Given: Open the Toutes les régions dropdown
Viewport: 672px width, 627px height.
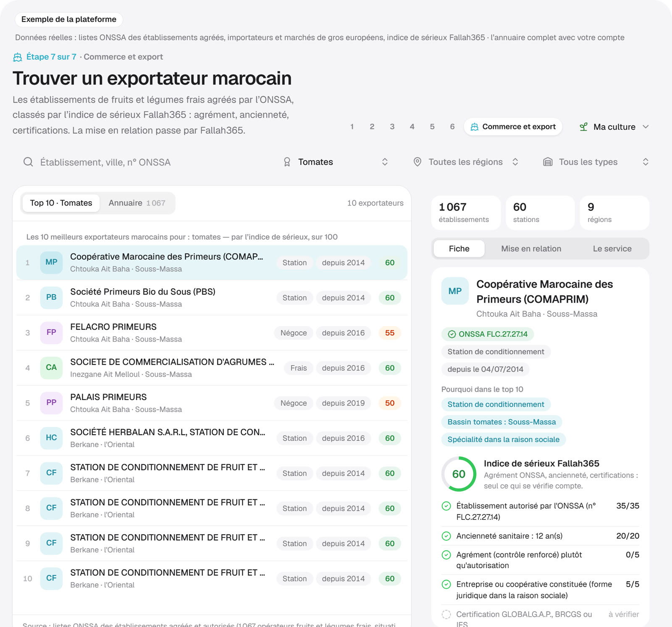Looking at the screenshot, I should 466,162.
